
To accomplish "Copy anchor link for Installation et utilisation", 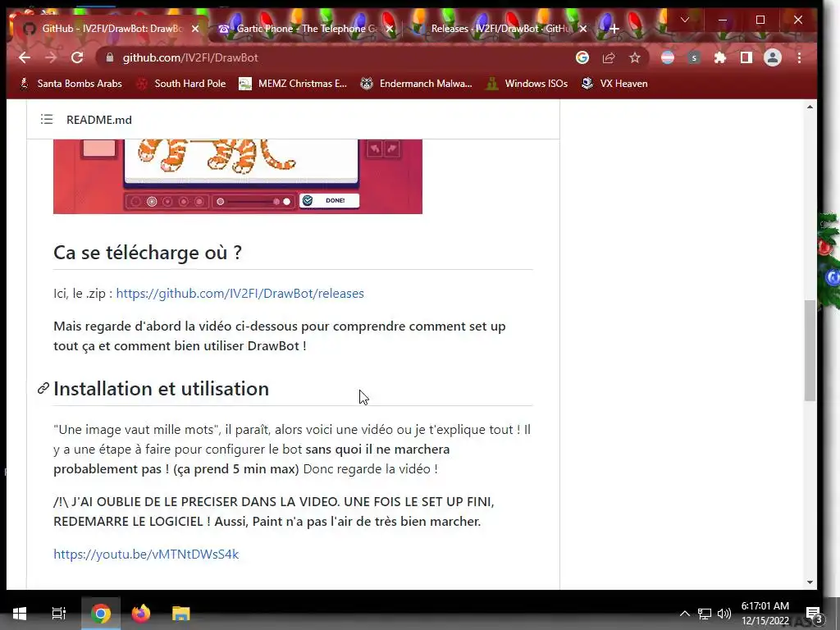I will point(43,389).
